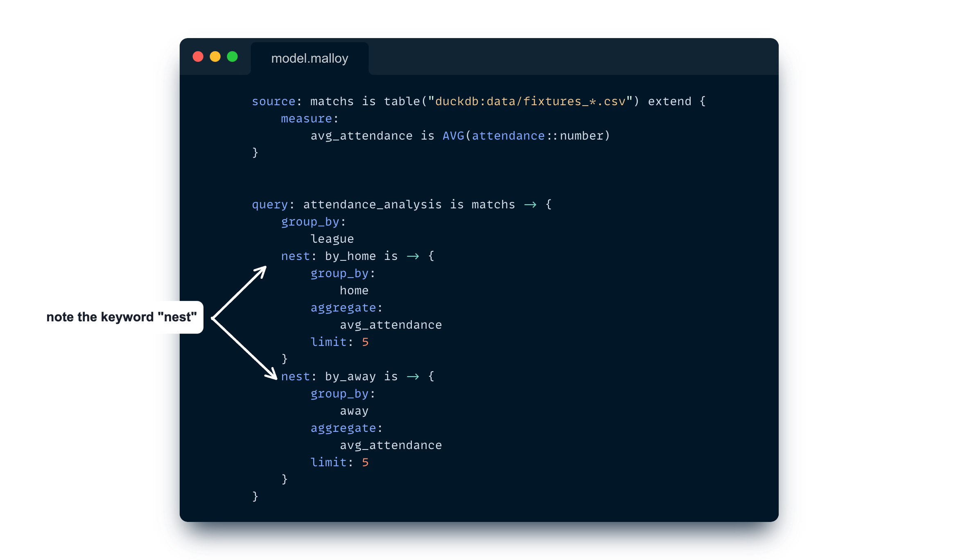Click the AVG function call
Image resolution: width=958 pixels, height=560 pixels.
[453, 136]
